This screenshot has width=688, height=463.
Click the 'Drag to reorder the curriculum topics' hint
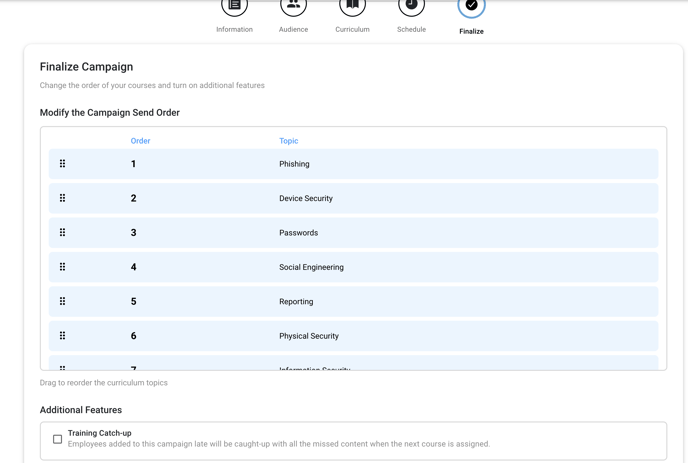point(104,383)
